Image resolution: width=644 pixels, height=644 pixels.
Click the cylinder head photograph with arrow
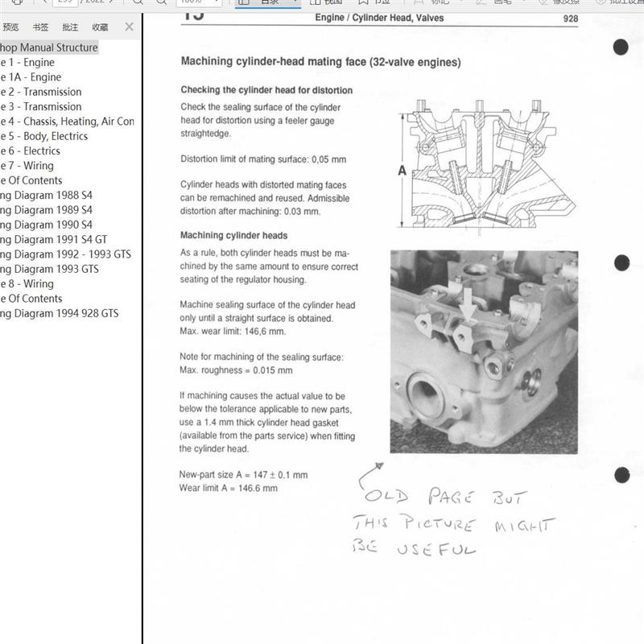click(x=485, y=352)
